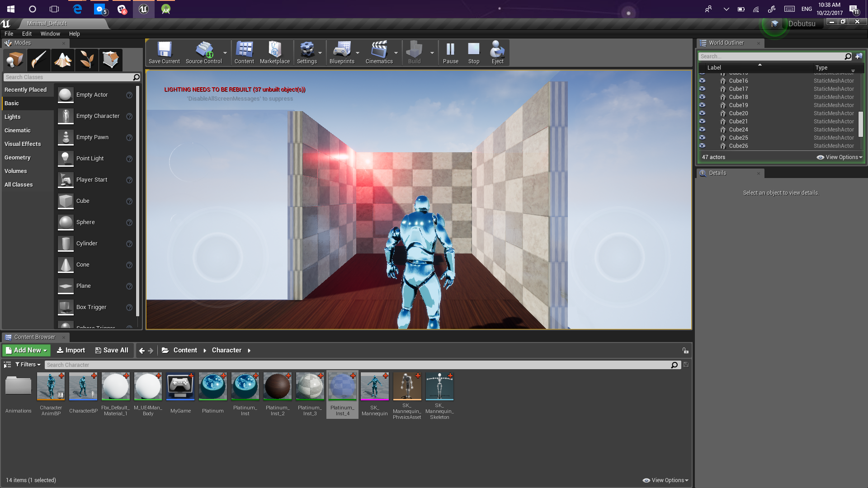Expand the Blueprints dropdown arrow
The image size is (868, 488).
[358, 53]
